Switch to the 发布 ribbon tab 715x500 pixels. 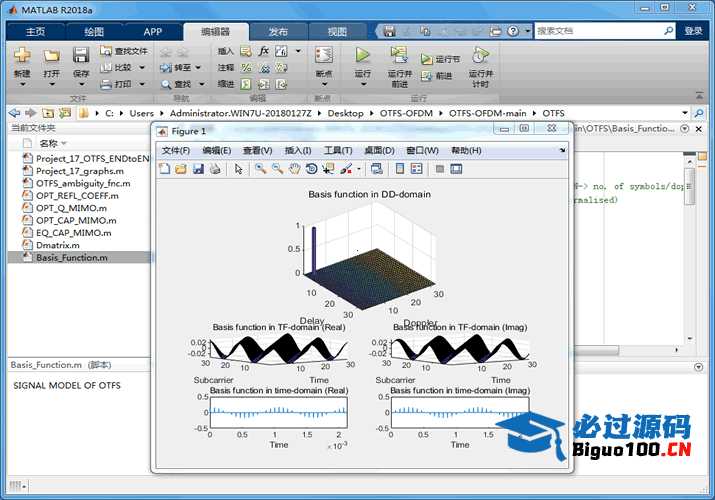point(278,31)
